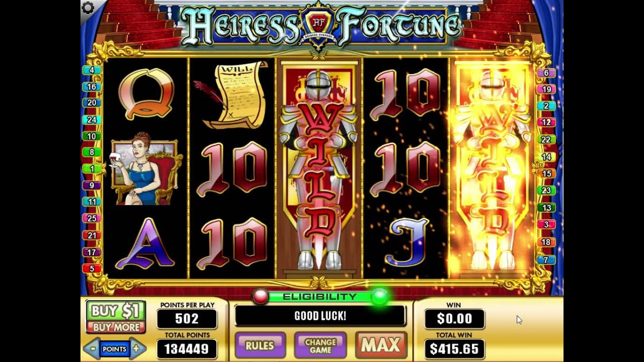Viewport: 644px width, 362px height.
Task: Click the purple A symbol
Action: 145,243
